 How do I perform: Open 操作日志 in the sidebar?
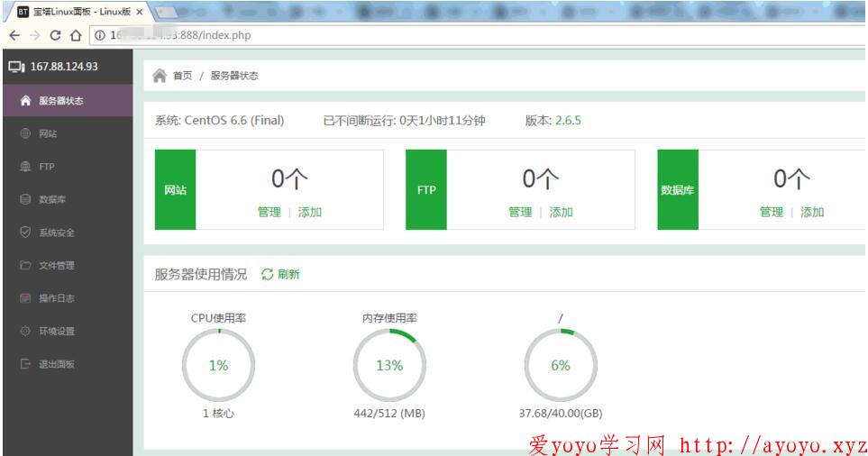[68, 298]
